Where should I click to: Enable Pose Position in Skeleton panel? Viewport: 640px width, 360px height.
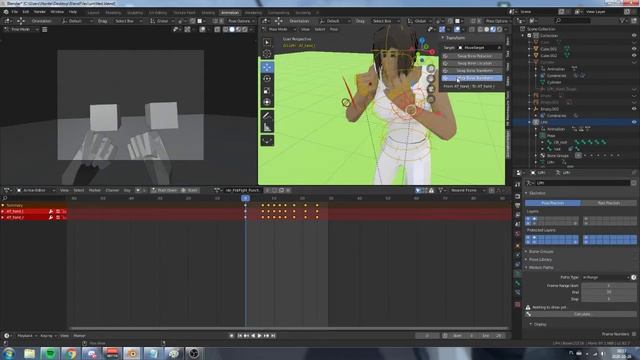pyautogui.click(x=553, y=203)
